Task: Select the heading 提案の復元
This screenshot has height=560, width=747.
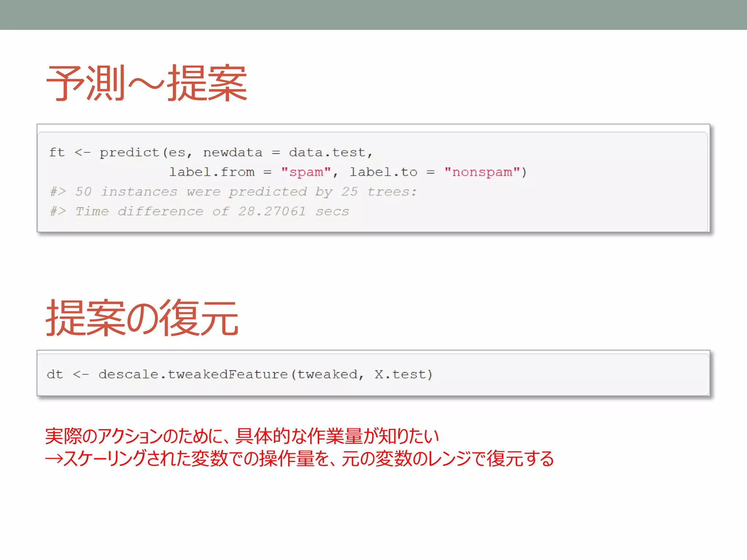Action: pos(142,318)
